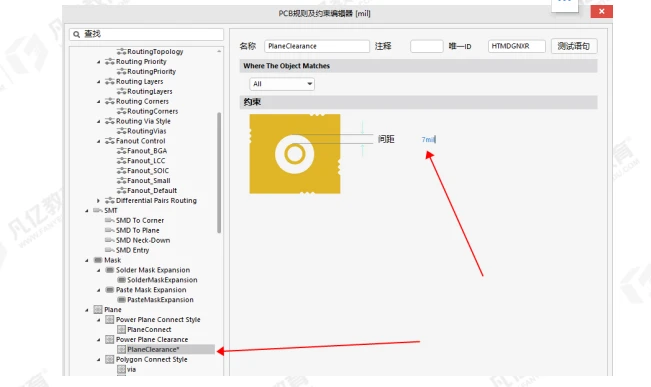This screenshot has width=651, height=387.
Task: Click the SMD To Plane icon
Action: point(110,230)
